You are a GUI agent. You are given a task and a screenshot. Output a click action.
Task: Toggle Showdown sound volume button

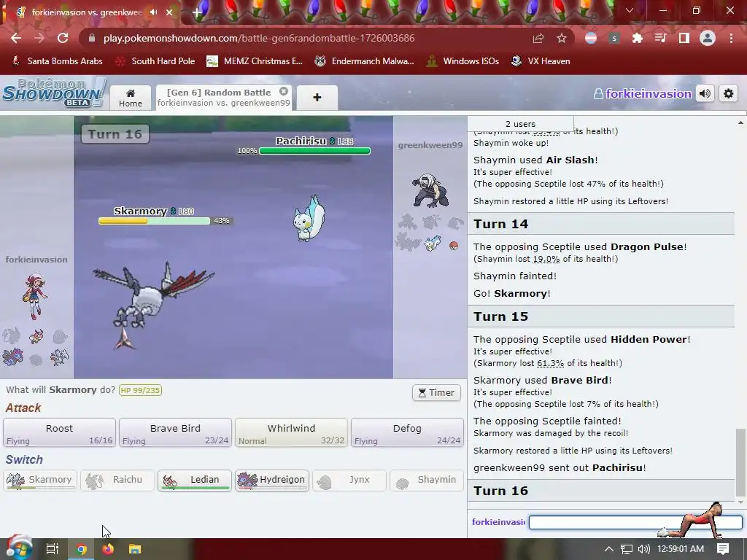[x=705, y=93]
